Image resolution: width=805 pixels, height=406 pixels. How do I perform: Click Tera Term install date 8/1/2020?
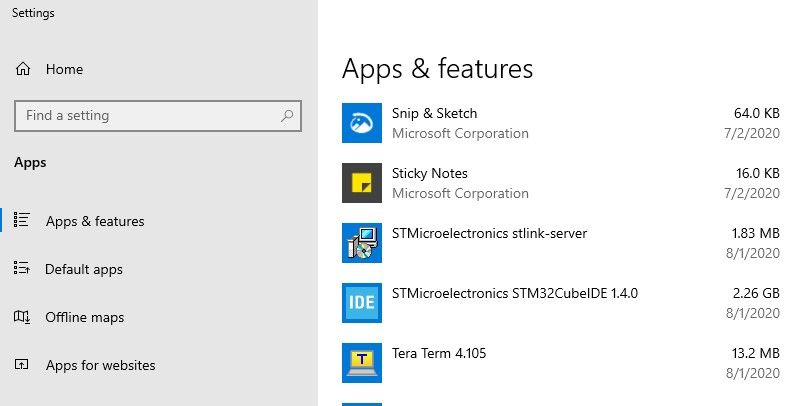[x=753, y=373]
